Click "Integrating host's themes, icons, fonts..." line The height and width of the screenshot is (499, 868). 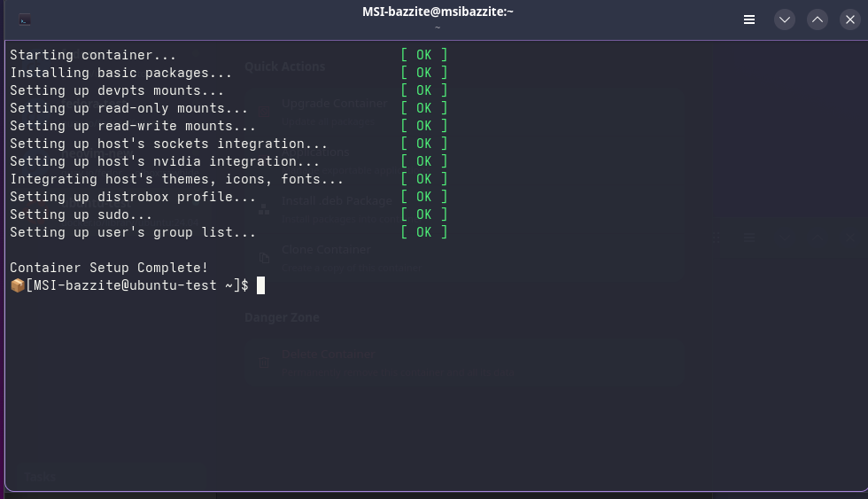point(176,179)
